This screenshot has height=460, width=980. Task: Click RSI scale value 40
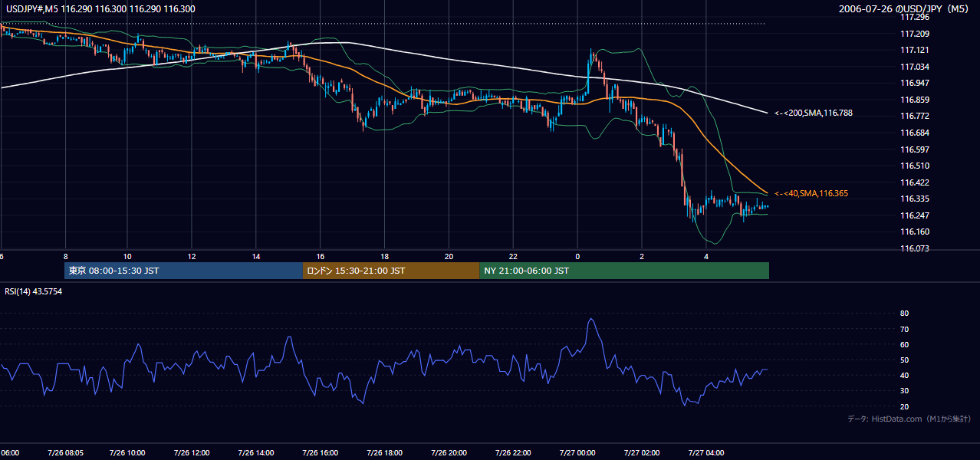(905, 375)
